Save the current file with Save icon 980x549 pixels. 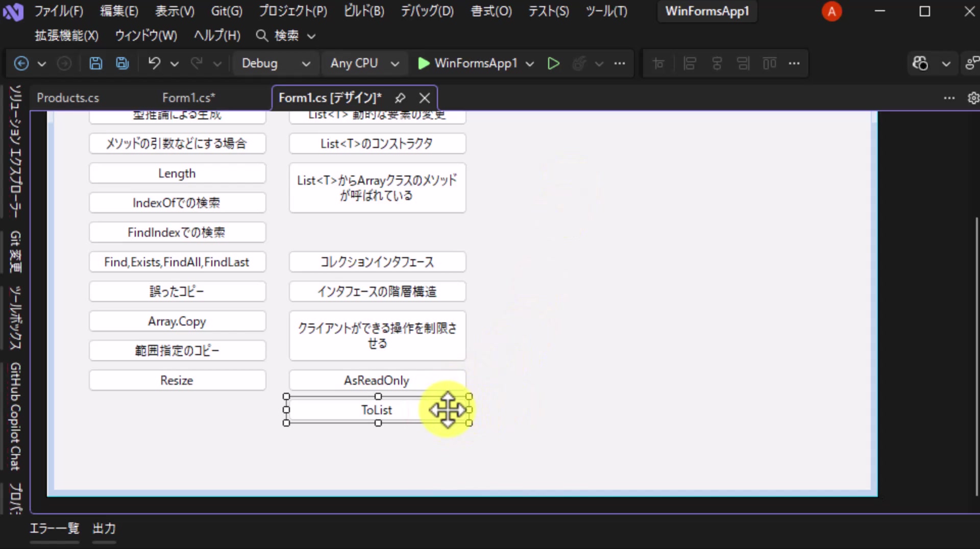[x=96, y=63]
